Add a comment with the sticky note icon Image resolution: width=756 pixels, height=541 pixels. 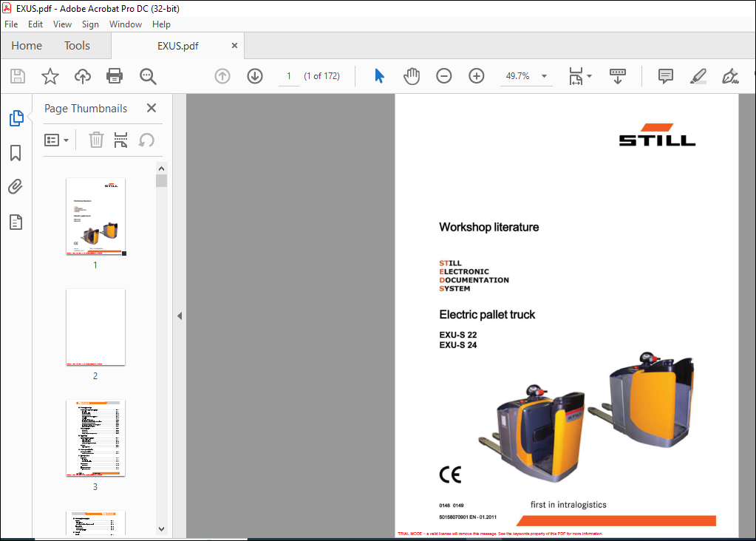666,76
